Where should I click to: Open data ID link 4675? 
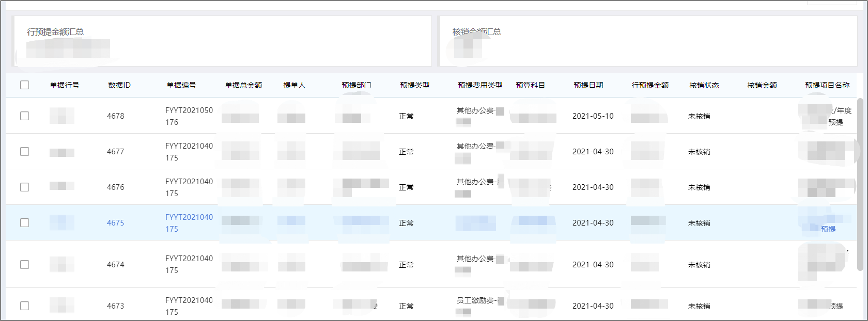coord(116,223)
